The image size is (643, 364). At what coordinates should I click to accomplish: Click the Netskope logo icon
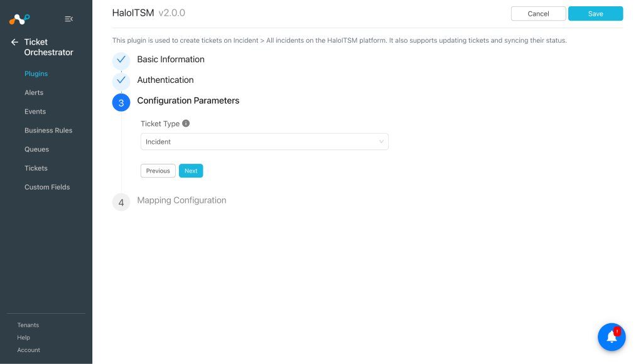[x=19, y=19]
